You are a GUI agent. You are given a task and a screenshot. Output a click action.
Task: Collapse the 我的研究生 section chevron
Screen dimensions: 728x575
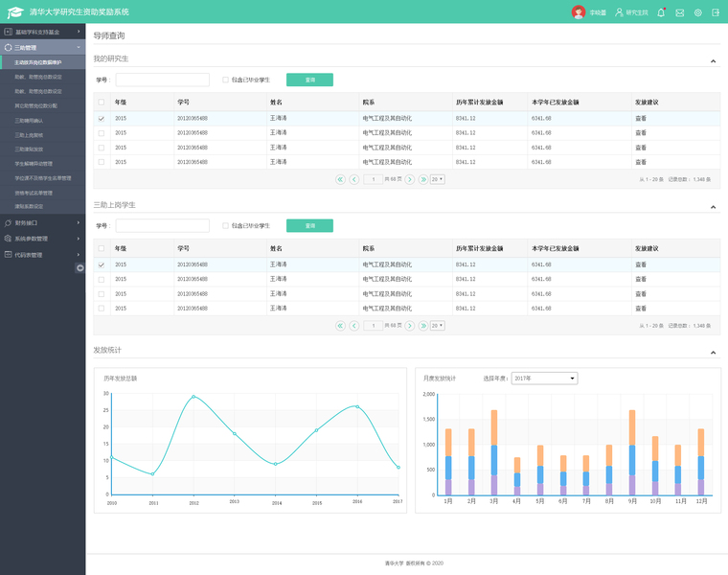713,61
